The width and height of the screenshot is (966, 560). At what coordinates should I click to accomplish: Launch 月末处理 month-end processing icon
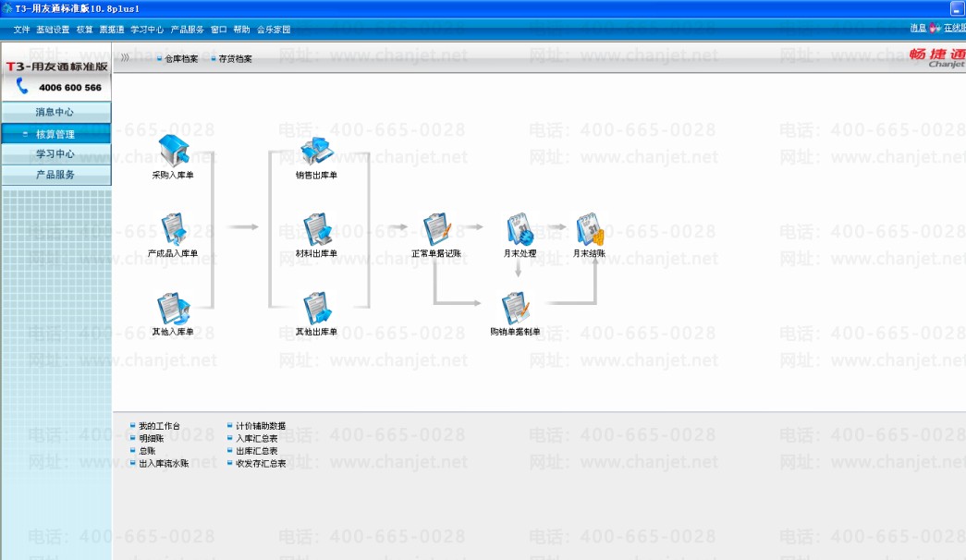(520, 229)
